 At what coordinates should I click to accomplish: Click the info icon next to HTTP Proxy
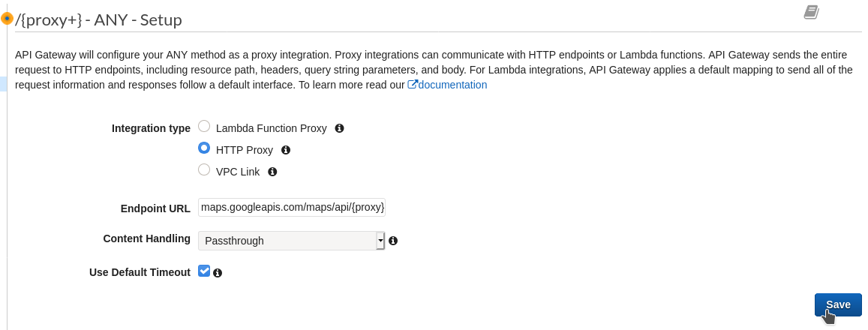click(286, 150)
